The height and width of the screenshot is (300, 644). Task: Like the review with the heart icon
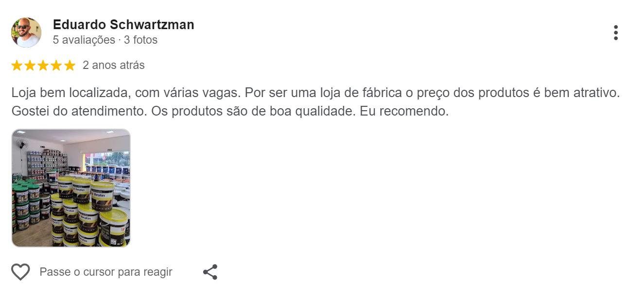20,272
